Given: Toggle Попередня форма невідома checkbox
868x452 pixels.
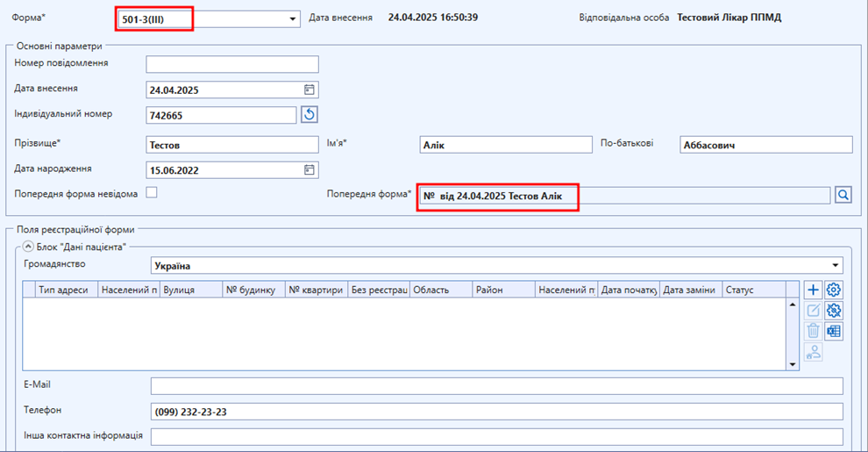Looking at the screenshot, I should pos(152,193).
